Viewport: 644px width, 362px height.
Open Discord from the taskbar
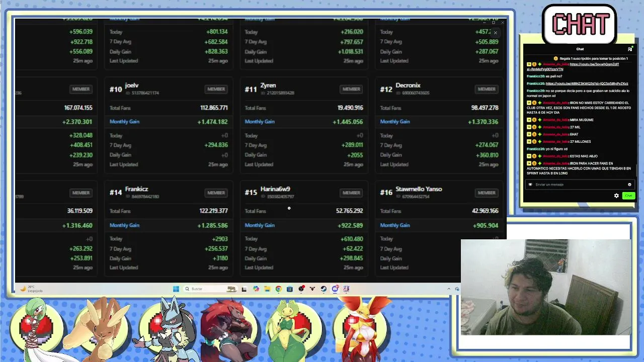(335, 289)
